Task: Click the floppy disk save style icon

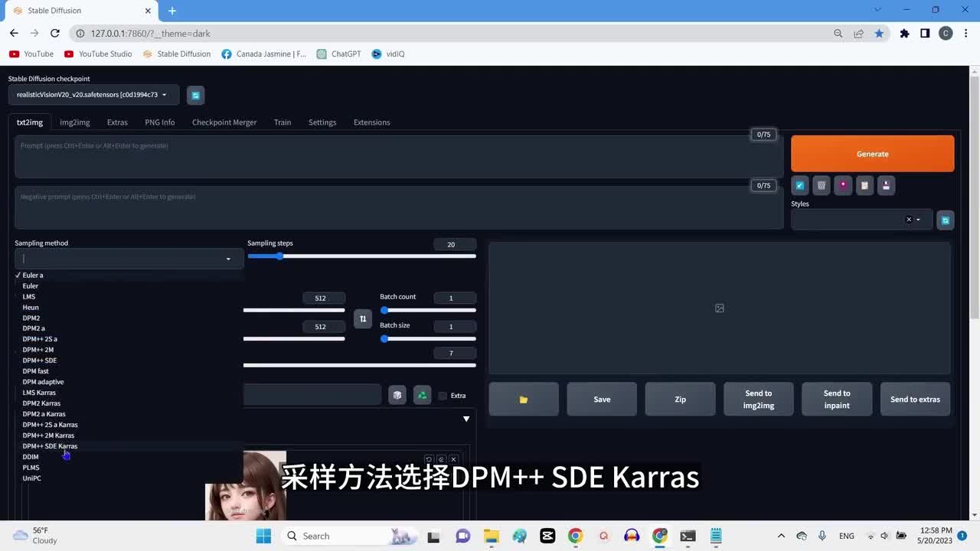Action: pos(886,185)
